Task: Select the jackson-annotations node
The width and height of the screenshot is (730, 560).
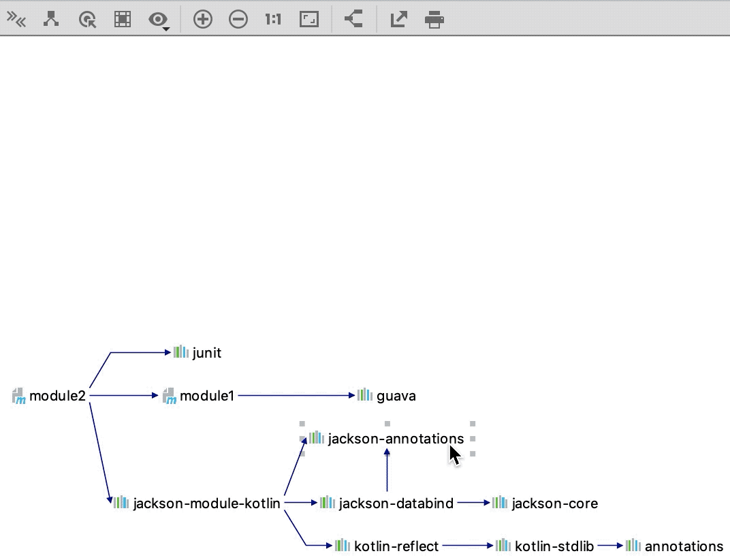Action: point(386,439)
